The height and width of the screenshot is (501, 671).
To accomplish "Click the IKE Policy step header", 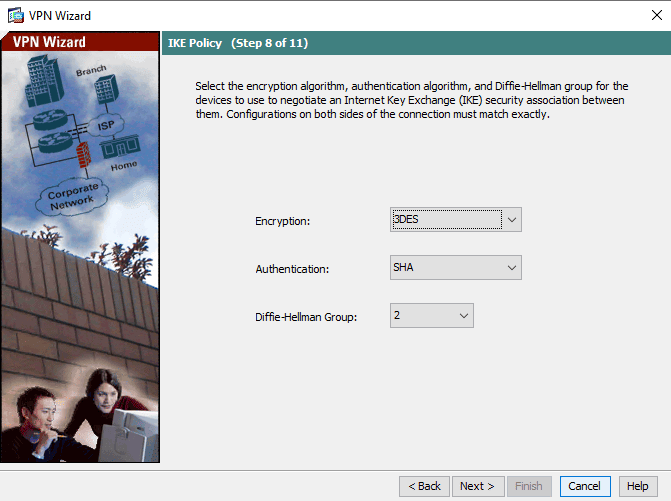I will (x=238, y=43).
